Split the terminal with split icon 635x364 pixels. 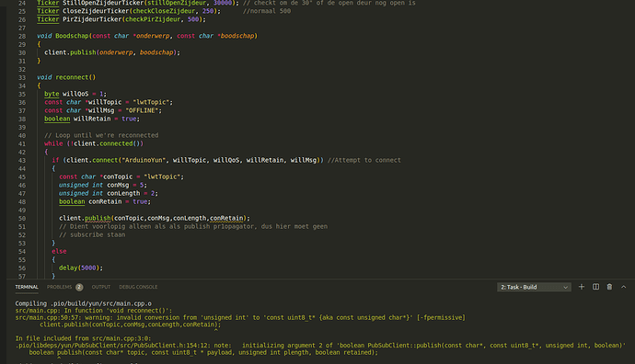595,287
